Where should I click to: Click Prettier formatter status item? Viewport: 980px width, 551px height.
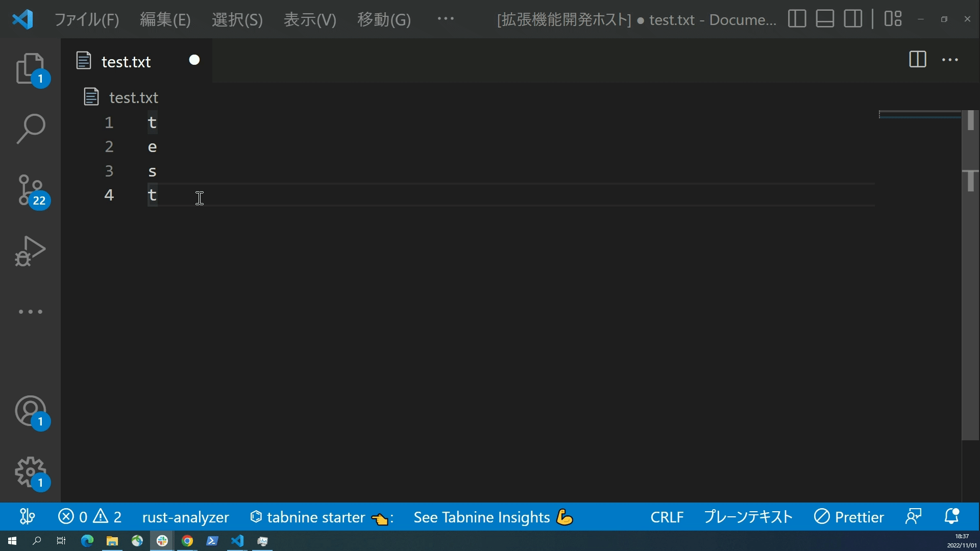tap(848, 517)
